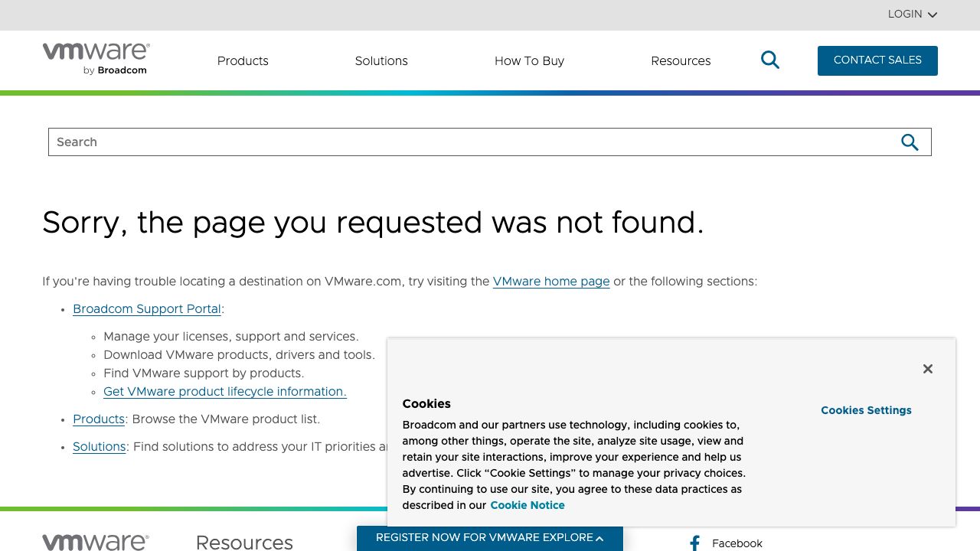Viewport: 980px width, 551px height.
Task: Open the Solutions menu
Action: click(x=381, y=60)
